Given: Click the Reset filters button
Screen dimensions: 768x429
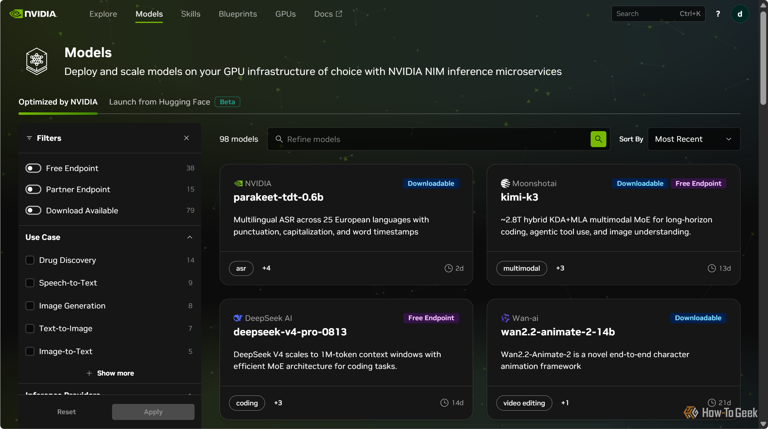Looking at the screenshot, I should click(66, 412).
